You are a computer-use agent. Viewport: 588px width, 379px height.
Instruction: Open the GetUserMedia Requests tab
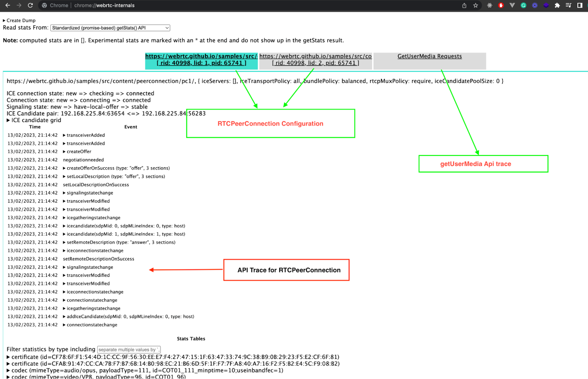click(x=429, y=57)
